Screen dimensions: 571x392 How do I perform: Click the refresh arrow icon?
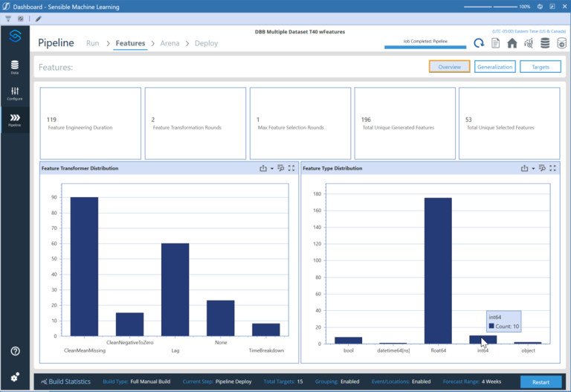(x=479, y=43)
